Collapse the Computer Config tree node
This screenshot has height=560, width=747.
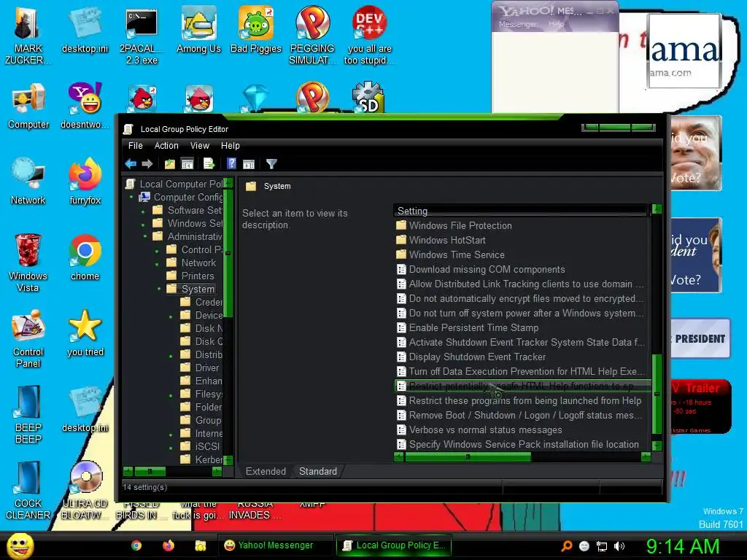(x=131, y=197)
